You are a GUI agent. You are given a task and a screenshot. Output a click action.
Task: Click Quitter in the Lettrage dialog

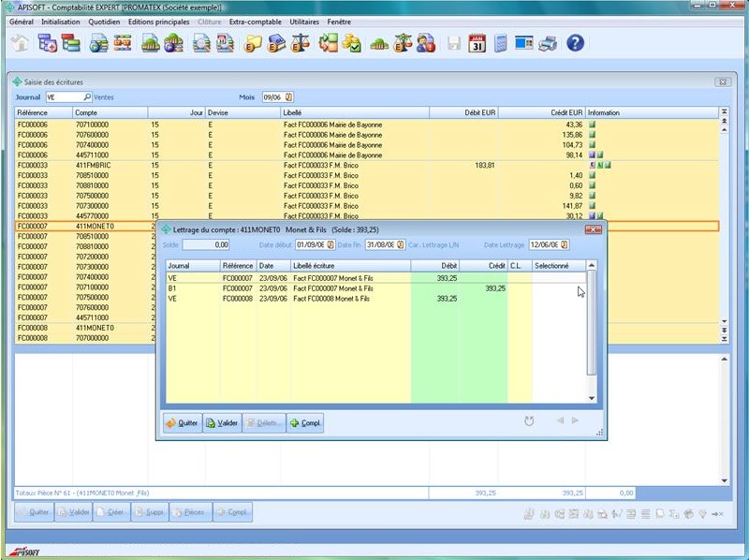tap(183, 423)
